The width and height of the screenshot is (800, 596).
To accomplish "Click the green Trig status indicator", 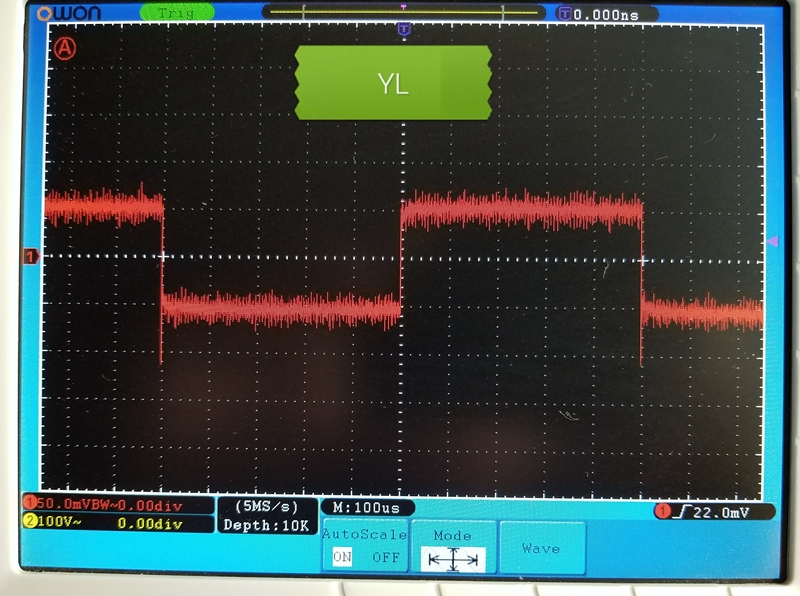I will pyautogui.click(x=176, y=13).
